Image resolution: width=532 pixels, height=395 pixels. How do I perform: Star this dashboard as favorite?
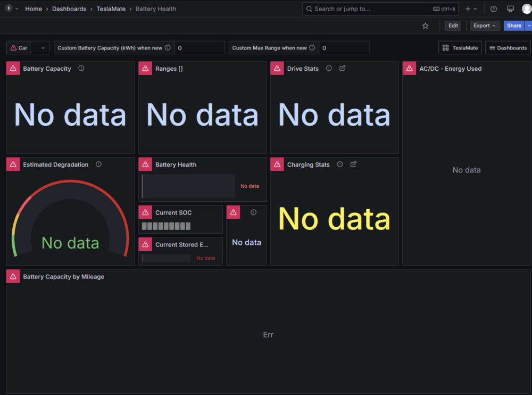pos(426,26)
